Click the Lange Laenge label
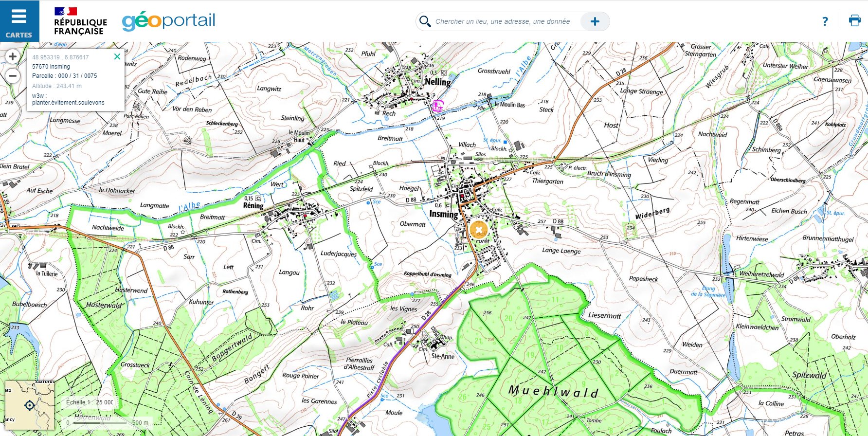868x436 pixels. click(x=561, y=251)
